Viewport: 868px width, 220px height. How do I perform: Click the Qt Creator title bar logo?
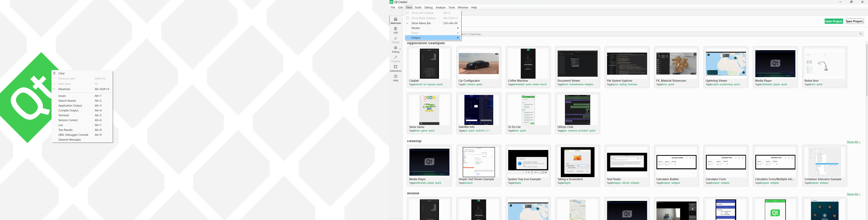click(x=391, y=2)
